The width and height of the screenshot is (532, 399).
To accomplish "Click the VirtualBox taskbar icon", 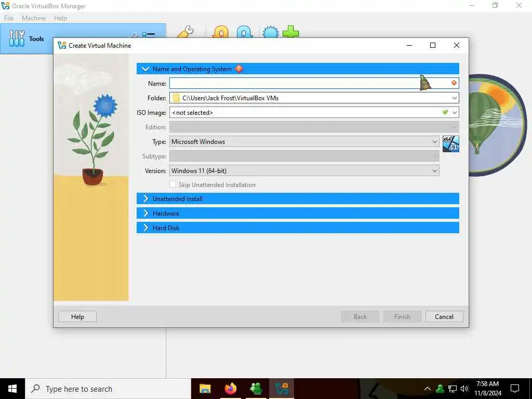I will [282, 389].
